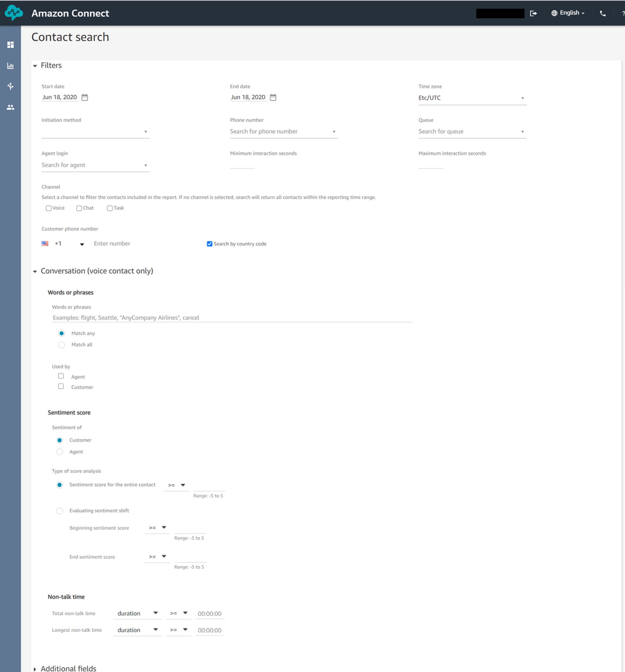This screenshot has width=625, height=672.
Task: Open the Beginning sentiment score operator dropdown
Action: pyautogui.click(x=157, y=528)
